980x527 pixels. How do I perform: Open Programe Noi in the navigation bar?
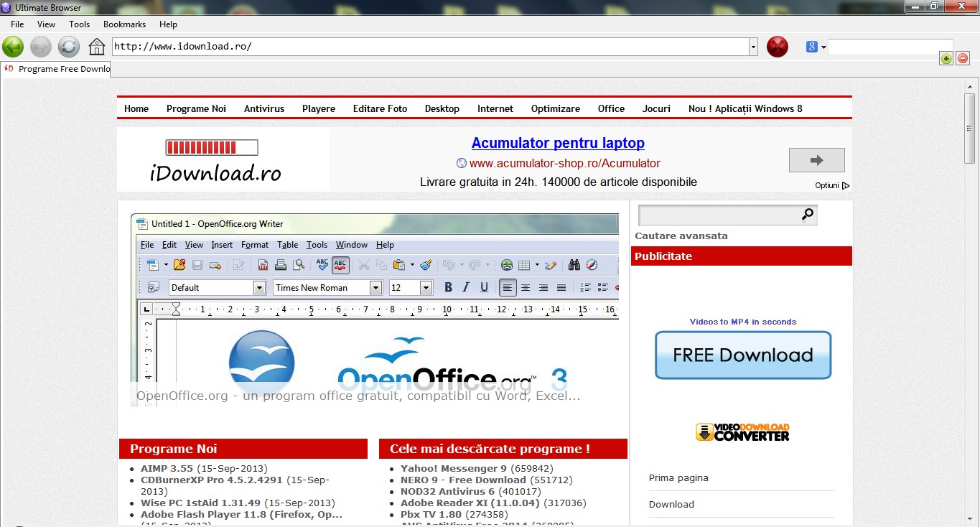pos(196,108)
